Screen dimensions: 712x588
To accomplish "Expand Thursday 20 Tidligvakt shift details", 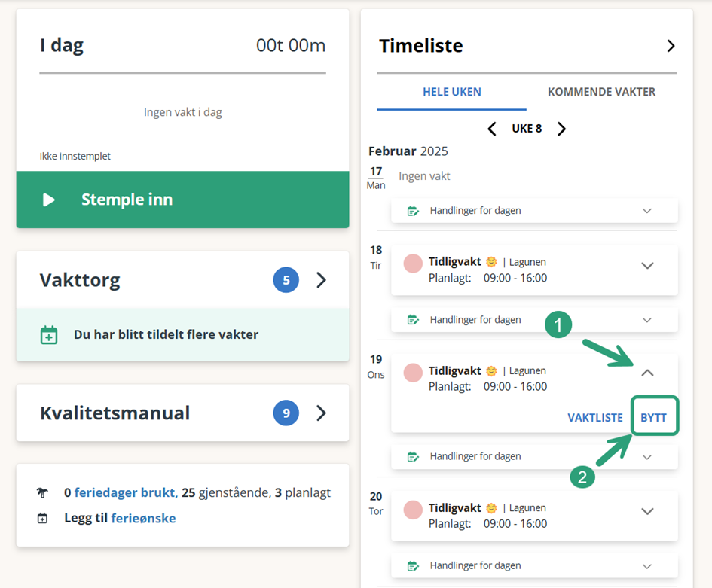I will (x=647, y=511).
